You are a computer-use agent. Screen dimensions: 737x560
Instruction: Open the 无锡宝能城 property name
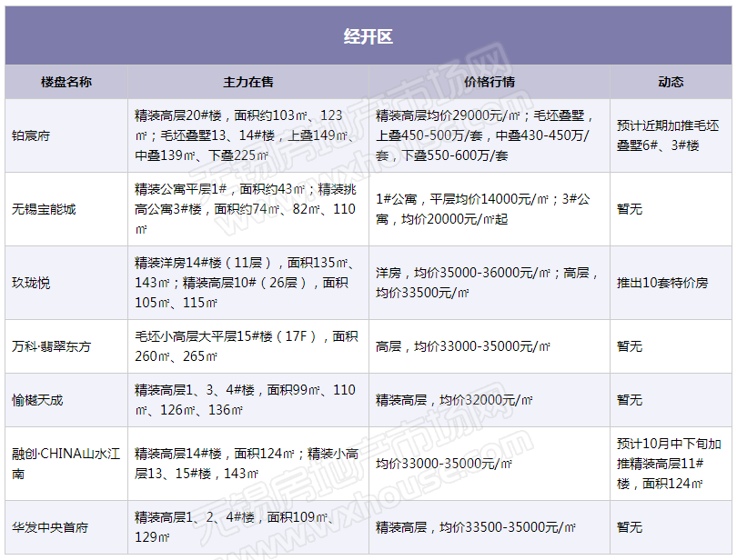[44, 209]
